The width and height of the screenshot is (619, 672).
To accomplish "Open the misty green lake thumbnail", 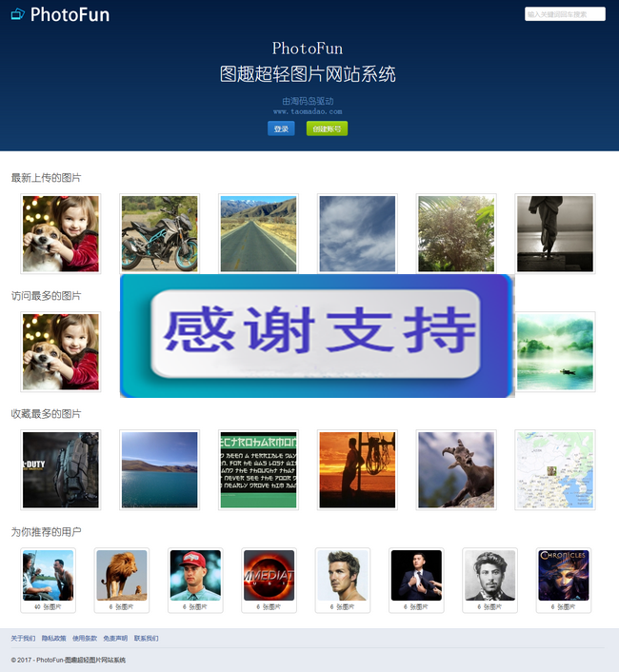I will coord(555,352).
